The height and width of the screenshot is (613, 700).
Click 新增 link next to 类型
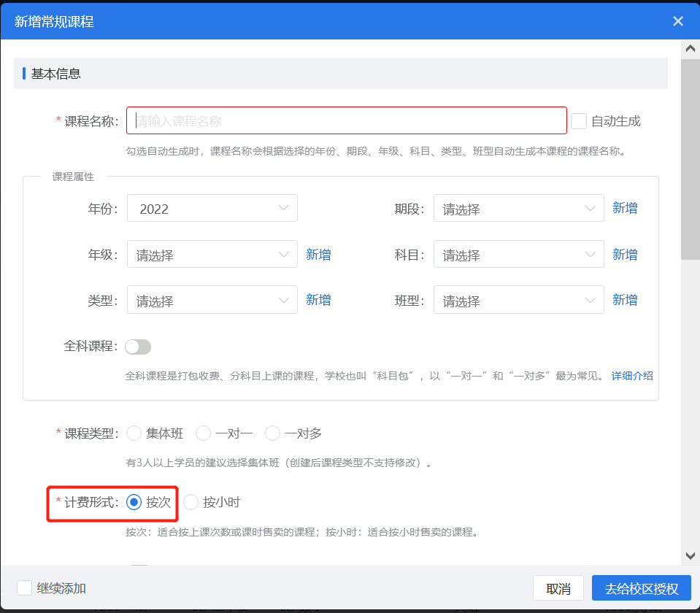pos(318,300)
